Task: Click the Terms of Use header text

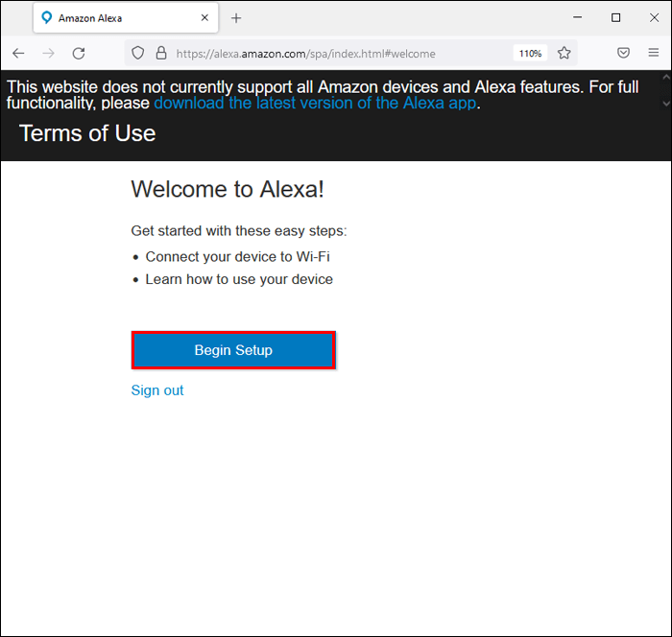Action: click(x=87, y=133)
